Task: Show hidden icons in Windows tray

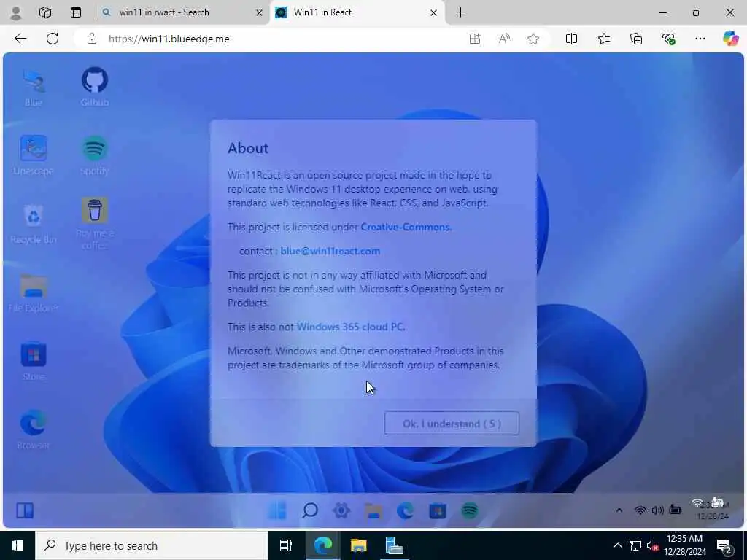Action: tap(617, 545)
